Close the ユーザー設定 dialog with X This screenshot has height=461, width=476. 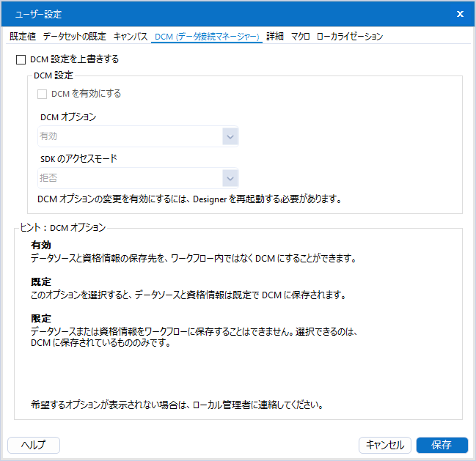click(x=460, y=14)
